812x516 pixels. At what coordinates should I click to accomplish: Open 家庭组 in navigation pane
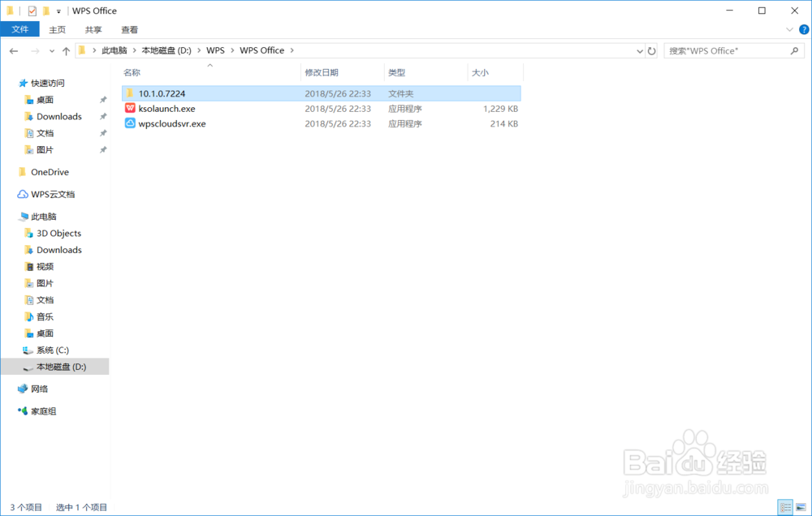44,411
